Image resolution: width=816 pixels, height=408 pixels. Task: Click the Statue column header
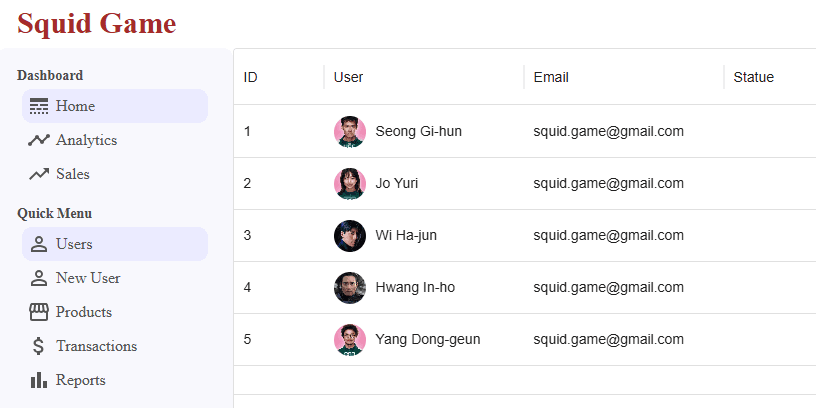click(x=753, y=78)
